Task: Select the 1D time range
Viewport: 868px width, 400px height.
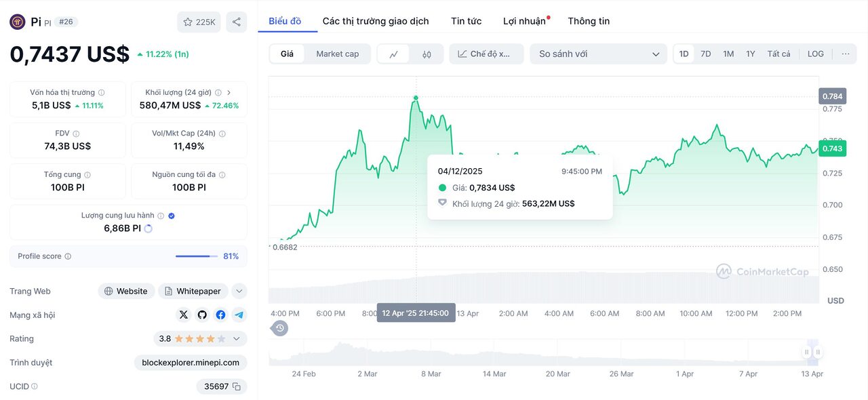Action: click(684, 54)
